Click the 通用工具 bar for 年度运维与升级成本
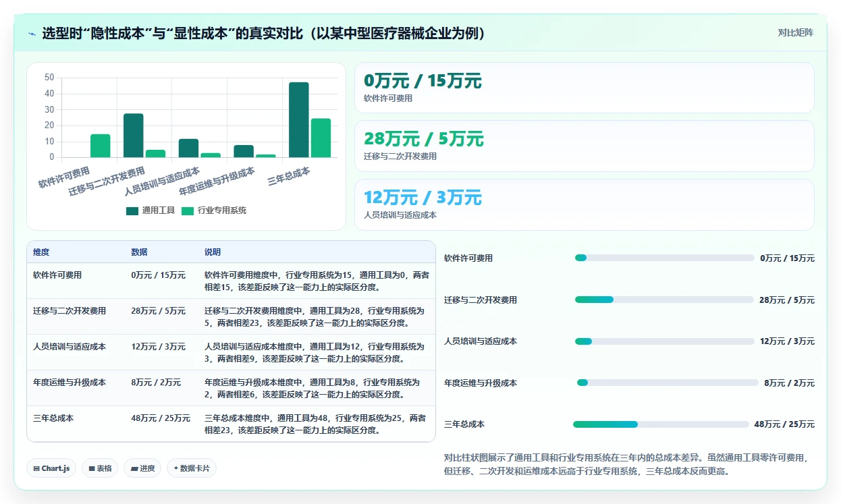Screen dimensions: 841x504 click(x=244, y=151)
